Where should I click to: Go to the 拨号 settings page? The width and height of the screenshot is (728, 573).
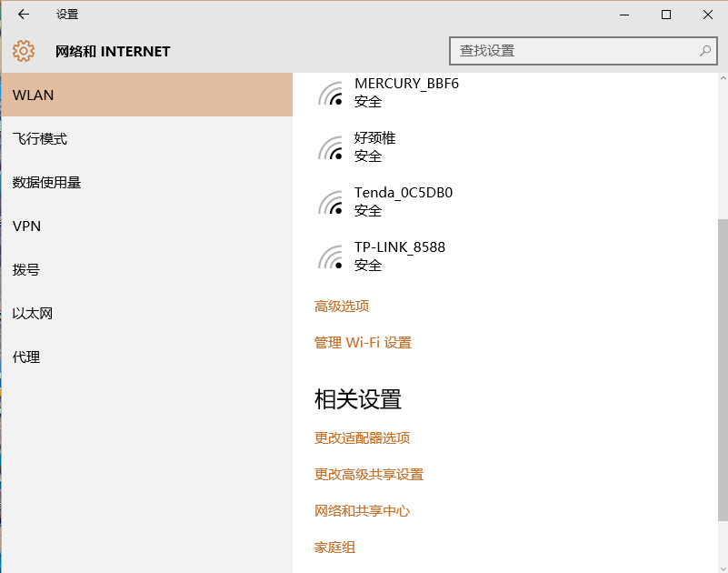pyautogui.click(x=26, y=270)
